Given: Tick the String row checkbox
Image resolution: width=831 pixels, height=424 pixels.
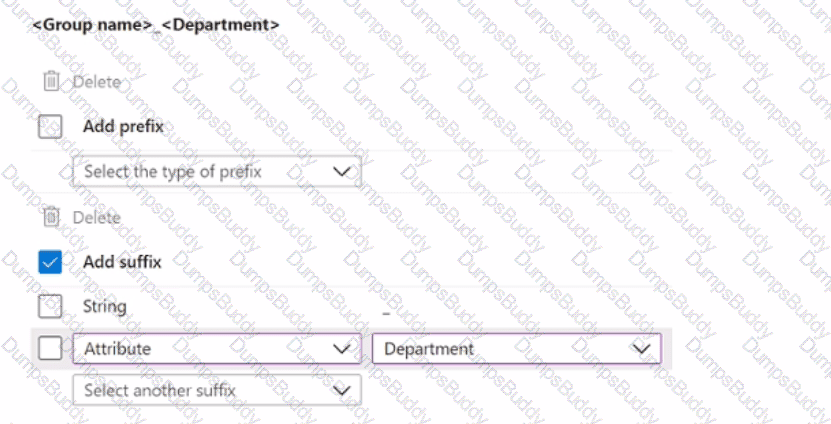Looking at the screenshot, I should point(50,306).
